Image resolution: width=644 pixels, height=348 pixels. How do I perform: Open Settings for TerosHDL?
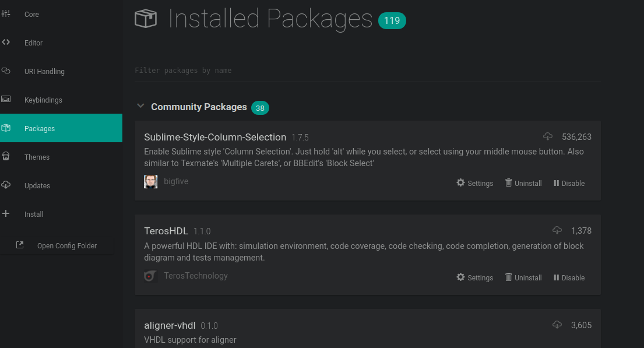point(475,277)
